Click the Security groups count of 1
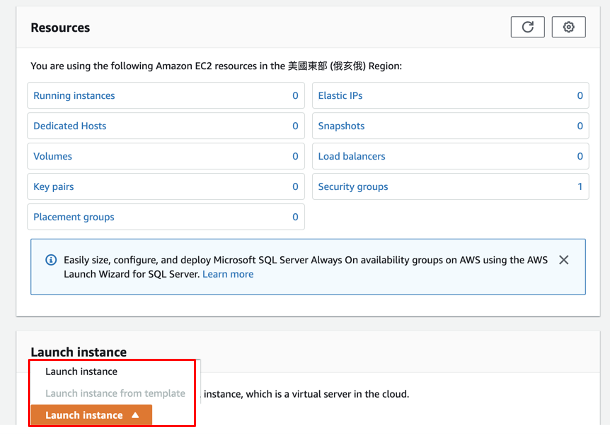 (x=580, y=187)
